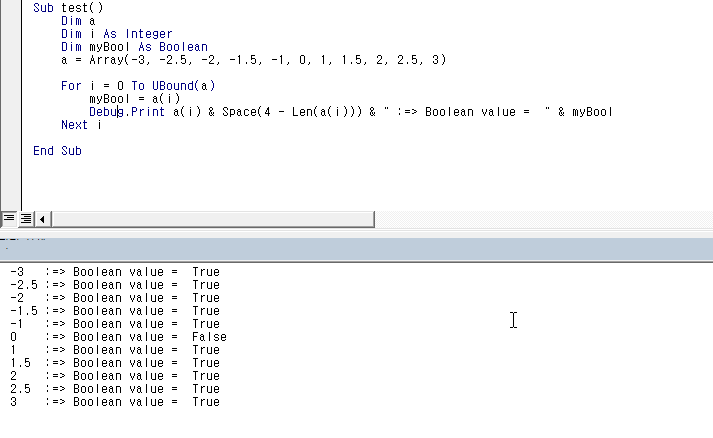
Task: Click the '-2.5' output row in Immediate window
Action: coord(115,285)
